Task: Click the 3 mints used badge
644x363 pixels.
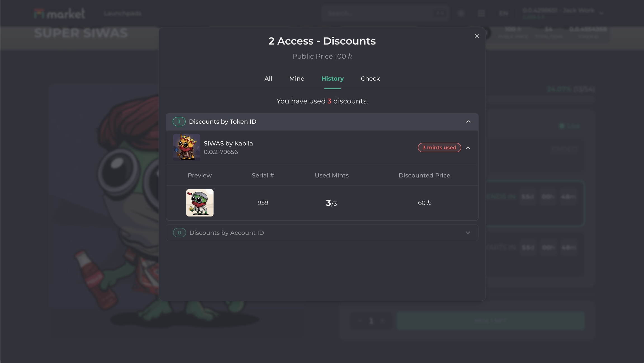Action: tap(439, 147)
